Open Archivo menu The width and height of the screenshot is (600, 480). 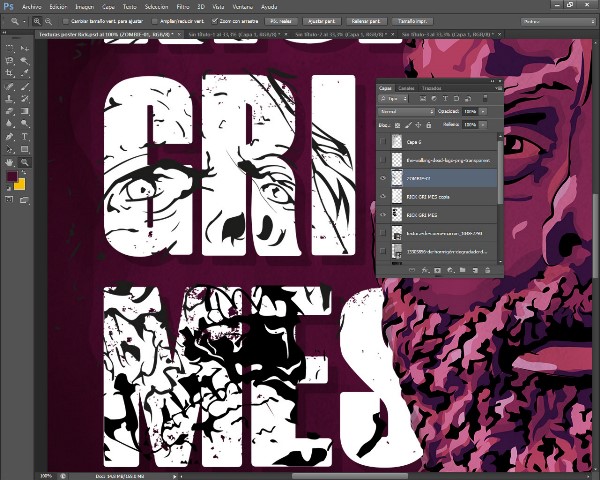(31, 7)
